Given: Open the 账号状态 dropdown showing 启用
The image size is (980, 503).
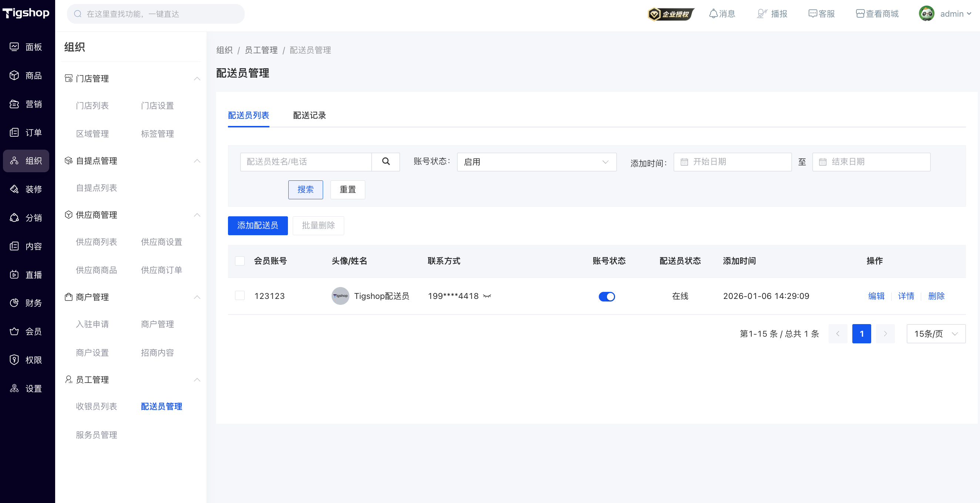Looking at the screenshot, I should (x=536, y=162).
